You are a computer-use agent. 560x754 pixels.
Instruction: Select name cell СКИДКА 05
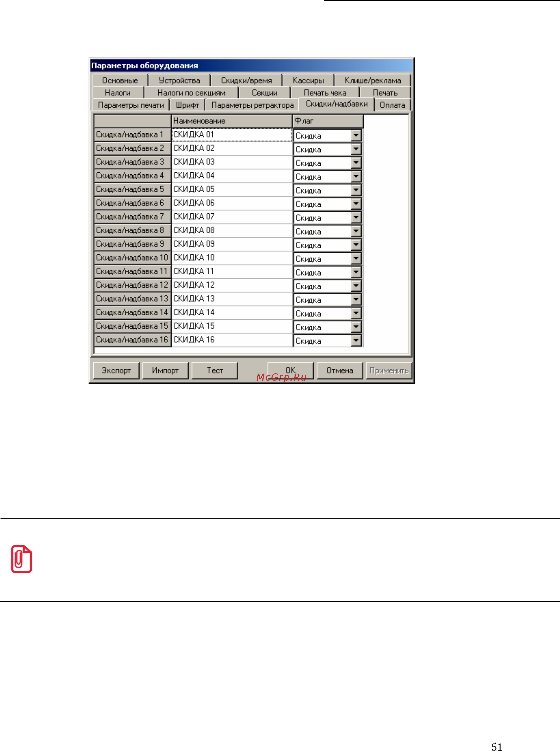[x=232, y=189]
